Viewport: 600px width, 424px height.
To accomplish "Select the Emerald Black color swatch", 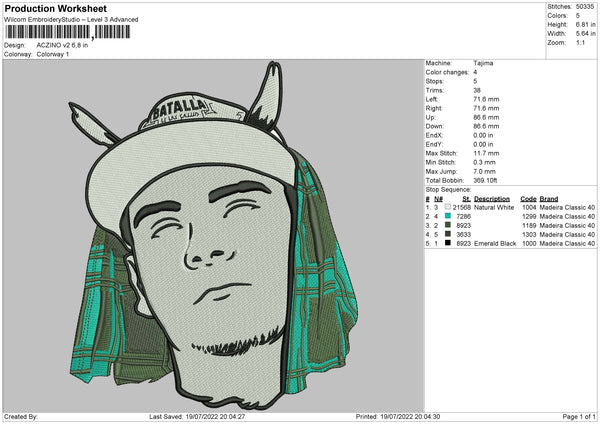I will [448, 243].
